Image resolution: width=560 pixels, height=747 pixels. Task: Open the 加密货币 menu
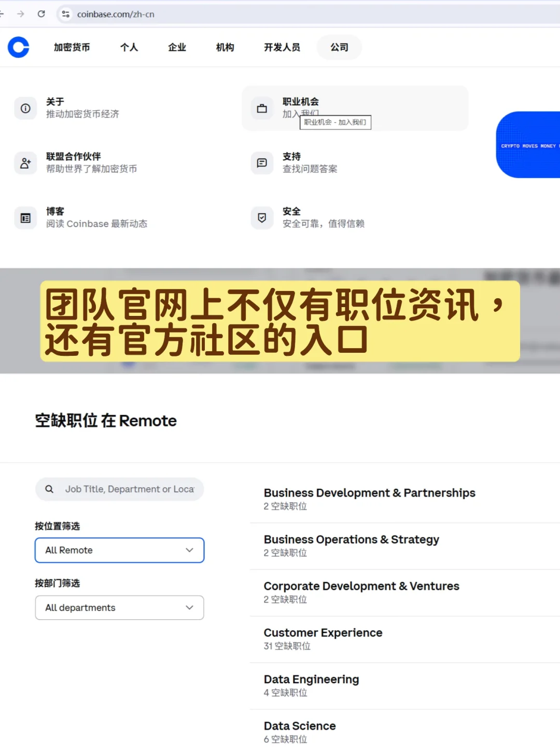[72, 47]
